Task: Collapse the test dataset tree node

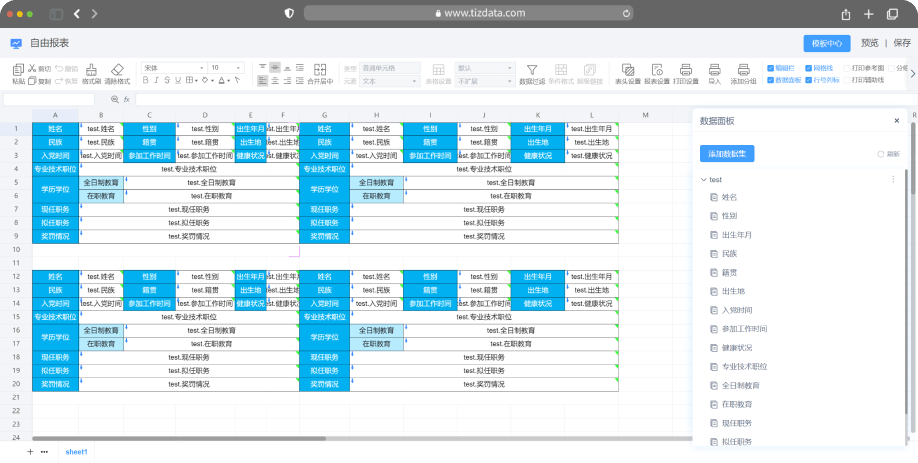Action: click(703, 179)
